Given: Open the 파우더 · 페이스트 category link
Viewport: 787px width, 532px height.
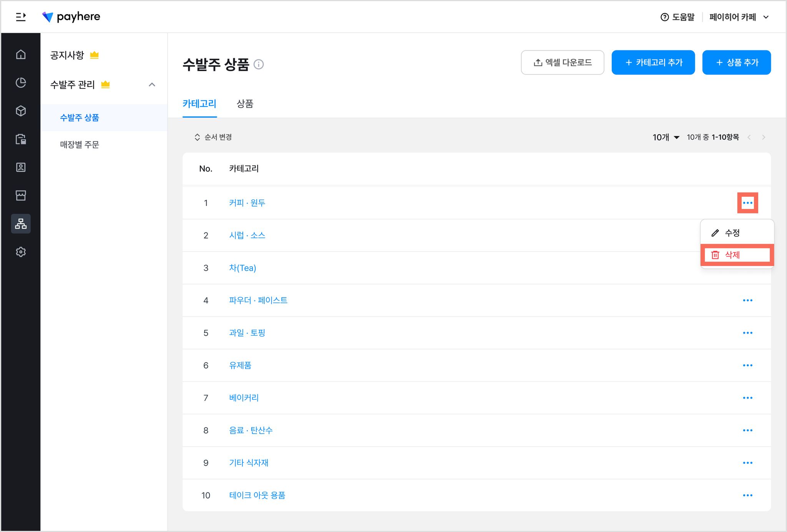Looking at the screenshot, I should coord(258,300).
